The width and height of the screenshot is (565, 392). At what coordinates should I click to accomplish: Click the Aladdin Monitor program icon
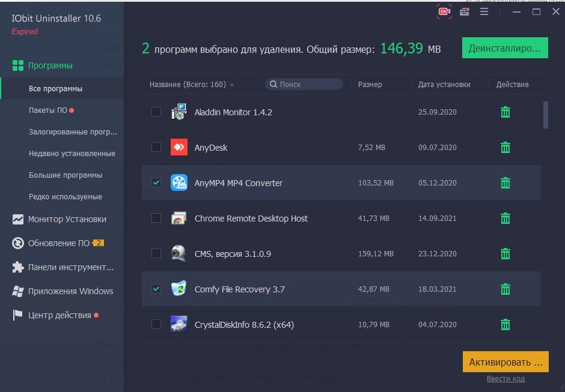point(179,112)
